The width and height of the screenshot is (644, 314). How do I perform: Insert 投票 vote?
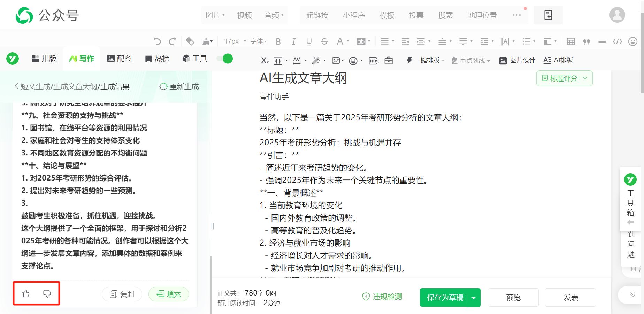click(416, 15)
